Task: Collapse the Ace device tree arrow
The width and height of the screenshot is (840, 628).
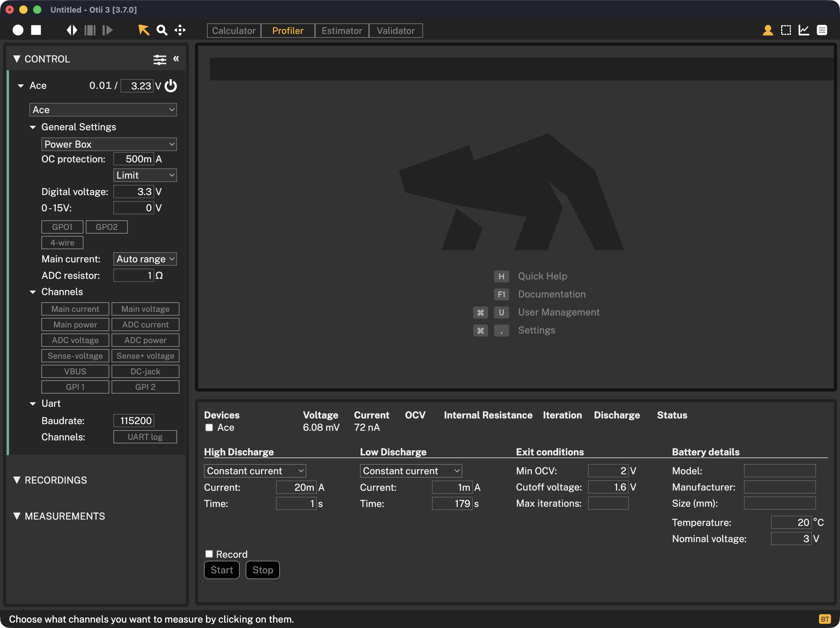Action: tap(20, 86)
